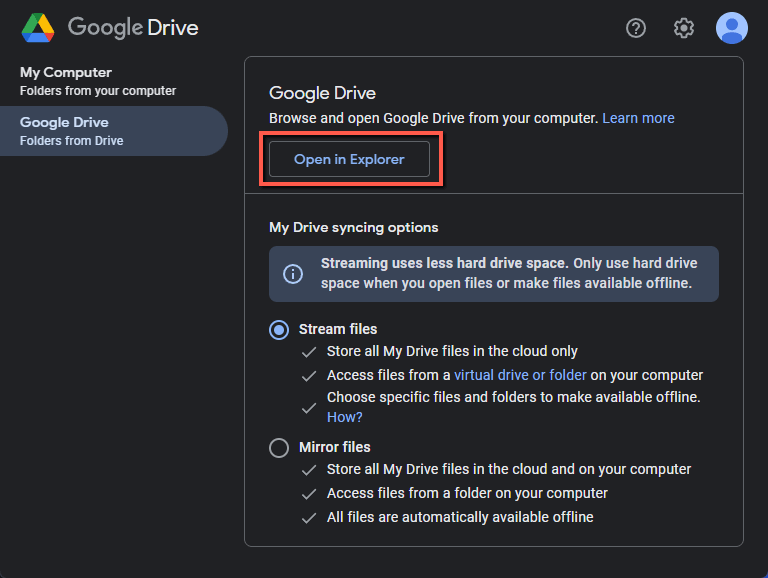Open the settings gear icon
Screen dimensions: 768x578
click(683, 28)
